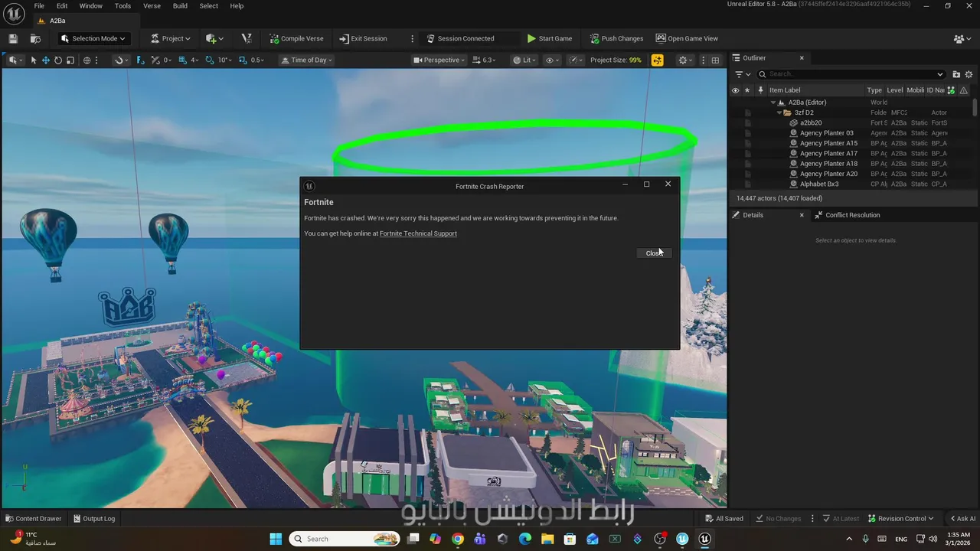Collapse the 3zf D2 folder
The image size is (980, 551).
(x=779, y=112)
